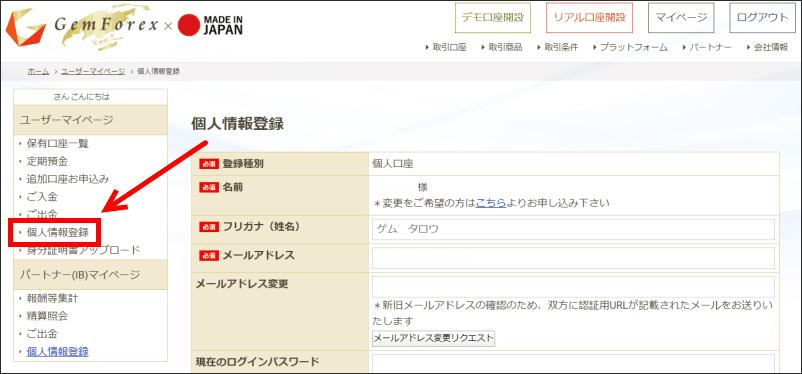The width and height of the screenshot is (802, 374).
Task: Click the こちら link for name change
Action: click(x=491, y=203)
